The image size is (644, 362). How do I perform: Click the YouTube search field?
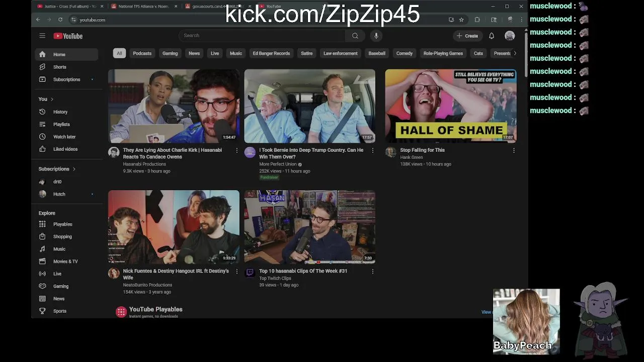[262, 36]
